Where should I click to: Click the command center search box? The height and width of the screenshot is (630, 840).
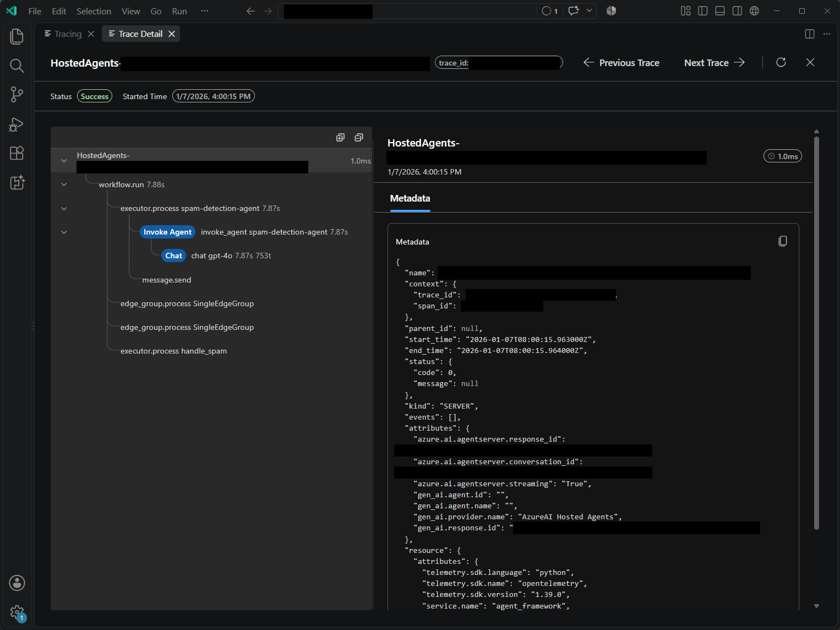pyautogui.click(x=407, y=11)
